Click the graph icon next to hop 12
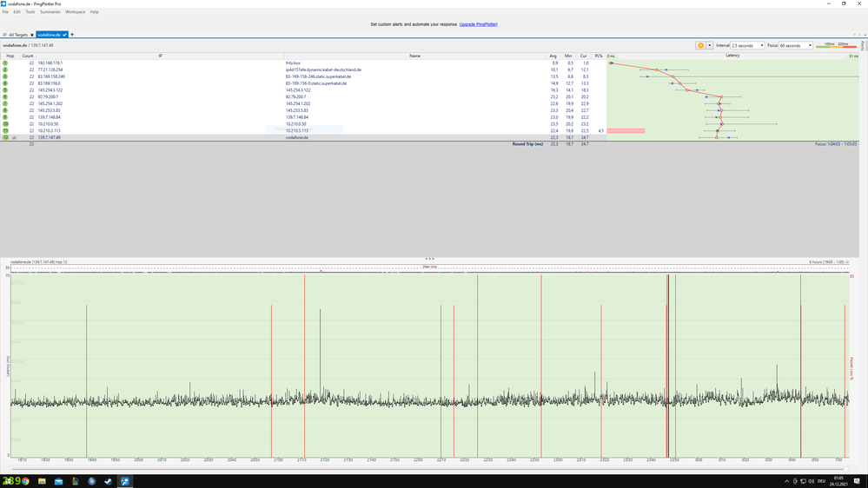Screen dimensions: 868x488 14,137
